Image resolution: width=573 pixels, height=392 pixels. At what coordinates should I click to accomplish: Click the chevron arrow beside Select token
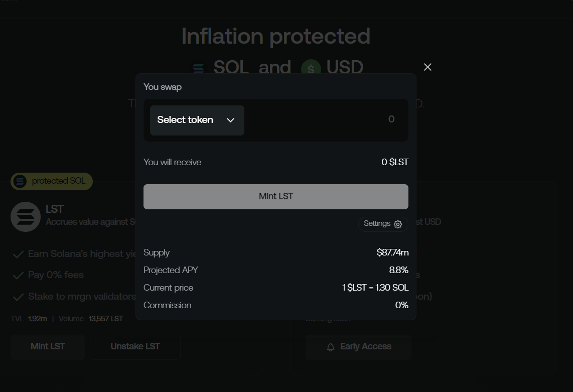pyautogui.click(x=230, y=120)
